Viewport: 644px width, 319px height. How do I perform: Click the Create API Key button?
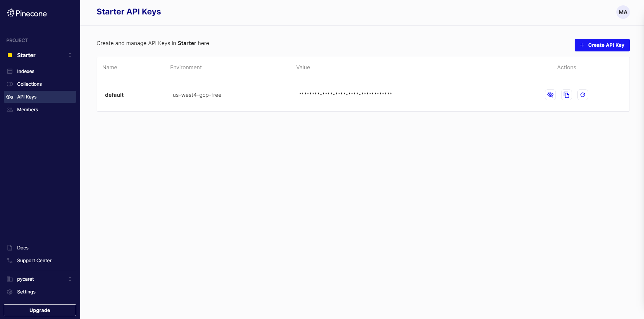pos(602,45)
